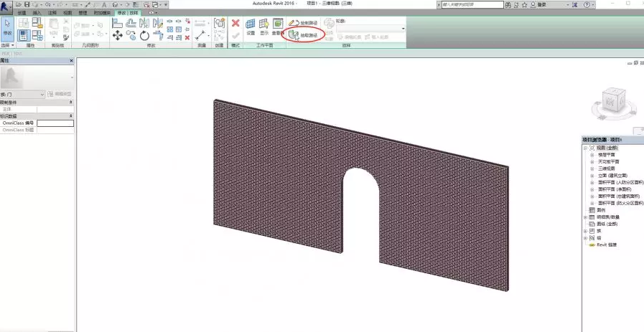Open the type selector dropdown arrow in Properties
644x332 pixels.
73,77
